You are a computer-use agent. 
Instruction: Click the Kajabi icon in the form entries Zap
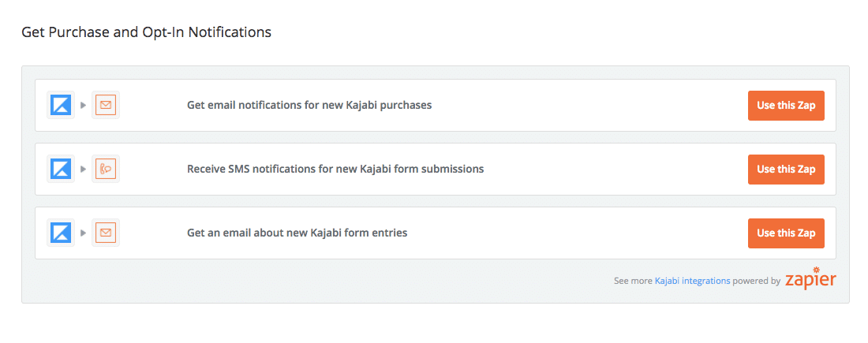pyautogui.click(x=61, y=233)
